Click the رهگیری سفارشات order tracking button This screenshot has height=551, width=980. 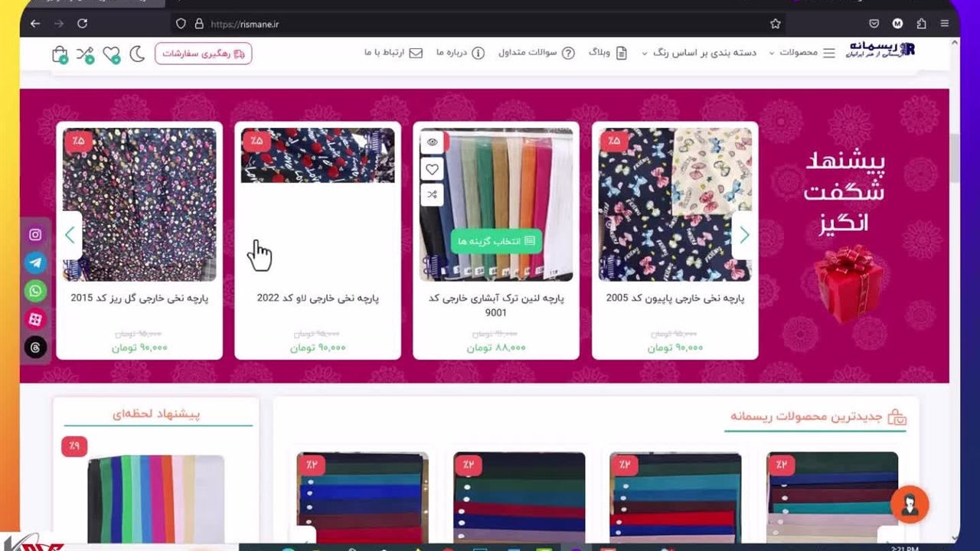[x=203, y=54]
